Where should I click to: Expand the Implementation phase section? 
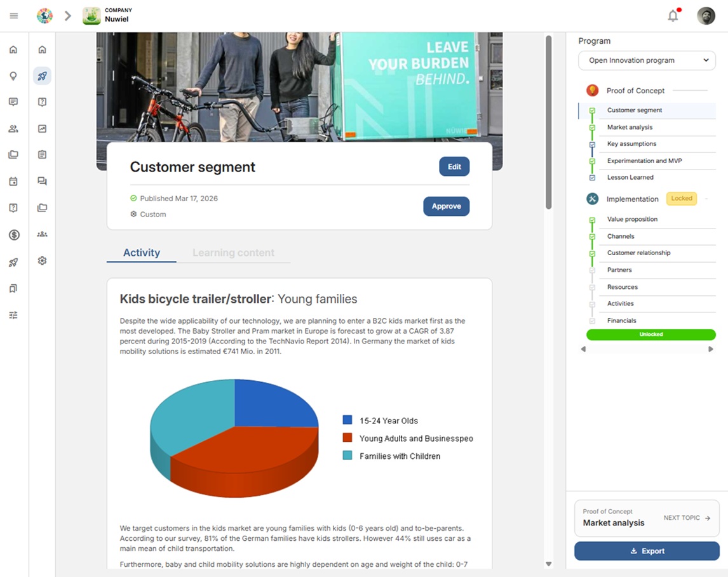pyautogui.click(x=632, y=199)
